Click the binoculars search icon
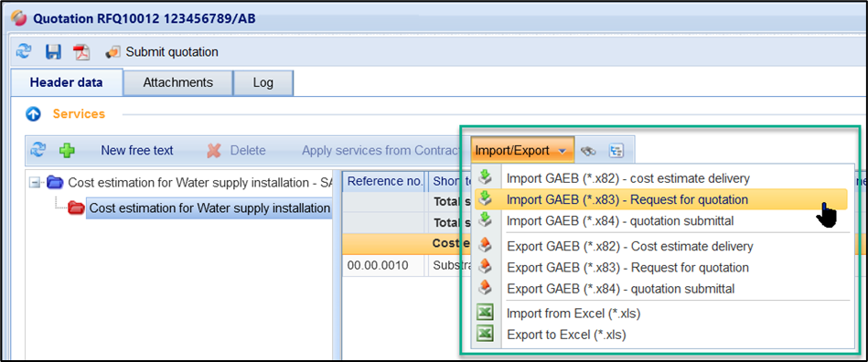 (x=588, y=150)
